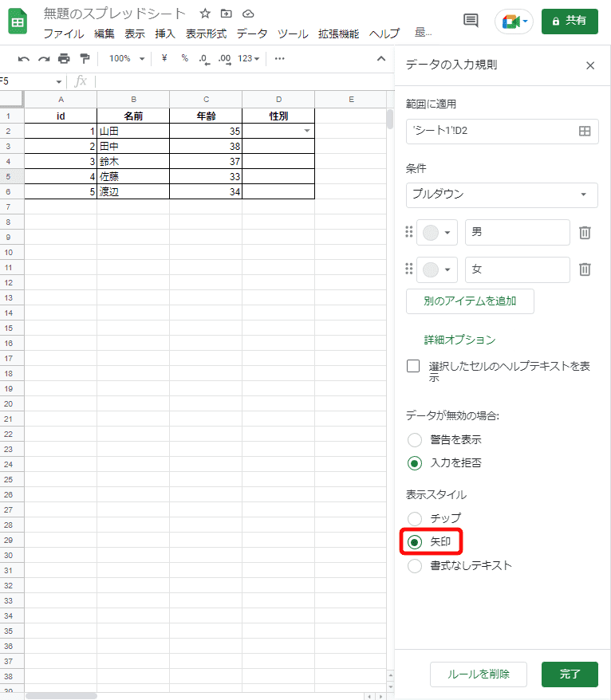Open the プルダウン condition dropdown
611x700 pixels.
point(502,195)
